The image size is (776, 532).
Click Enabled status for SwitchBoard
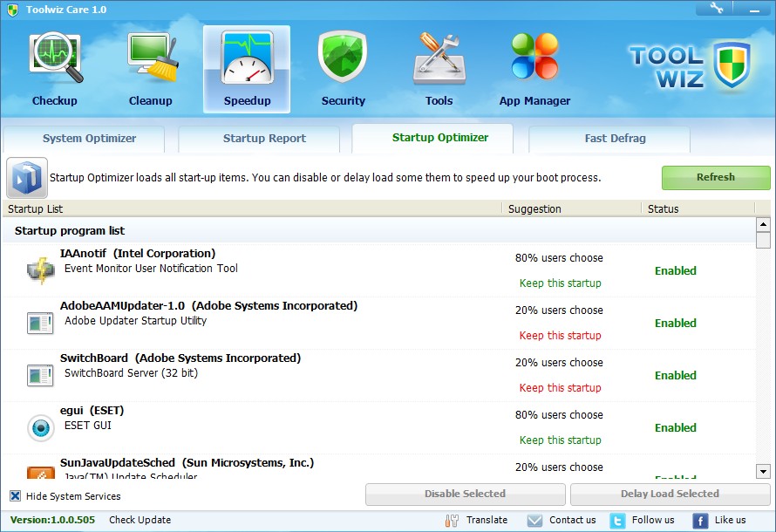pos(676,376)
